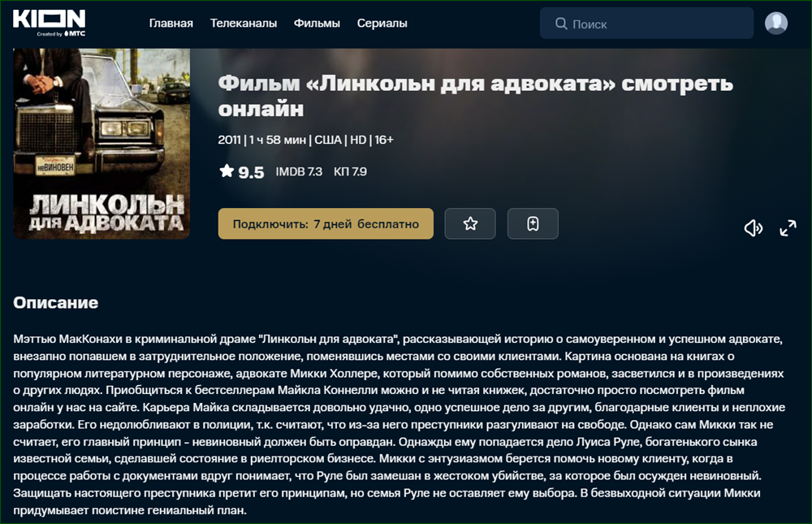Viewport: 812px width, 524px height.
Task: Add film to favorites with star button
Action: pyautogui.click(x=469, y=224)
